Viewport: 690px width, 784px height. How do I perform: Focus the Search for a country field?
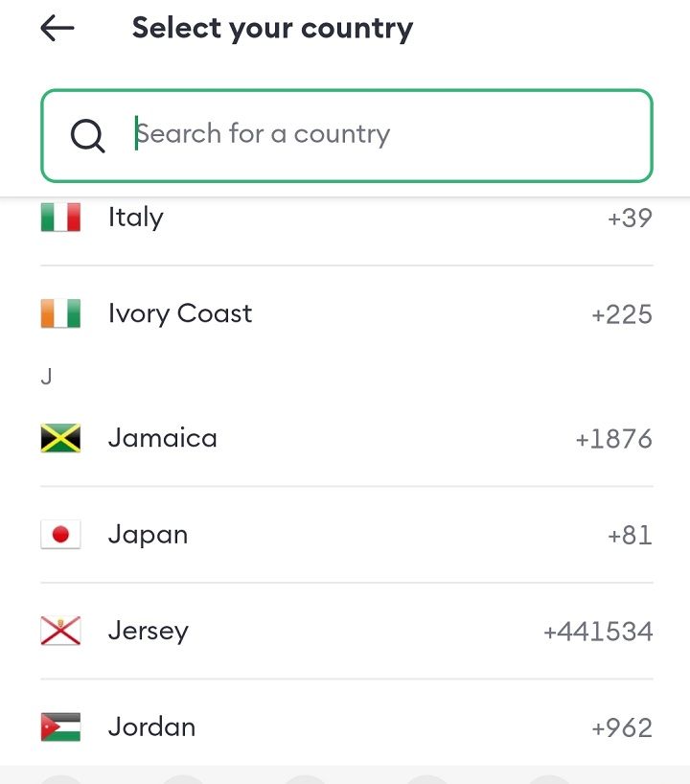click(383, 135)
